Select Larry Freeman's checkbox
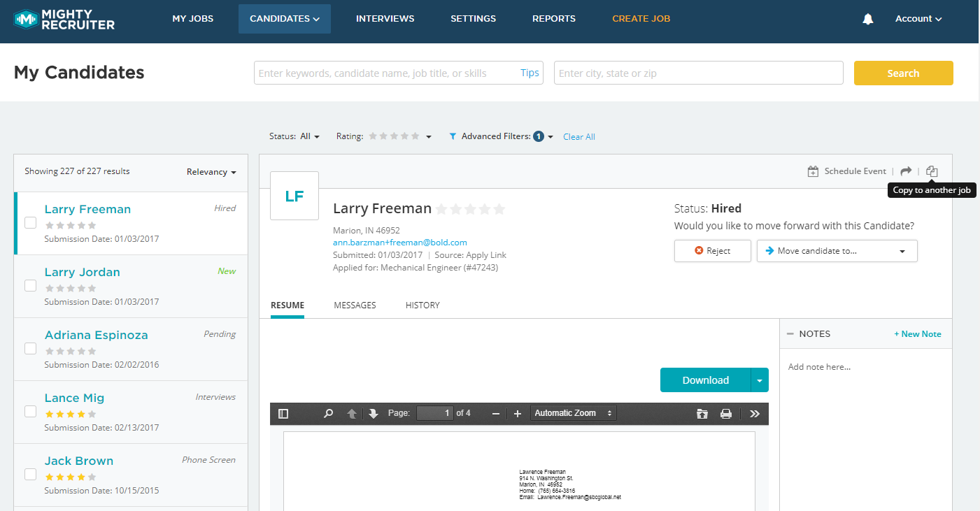This screenshot has width=980, height=511. click(x=31, y=223)
